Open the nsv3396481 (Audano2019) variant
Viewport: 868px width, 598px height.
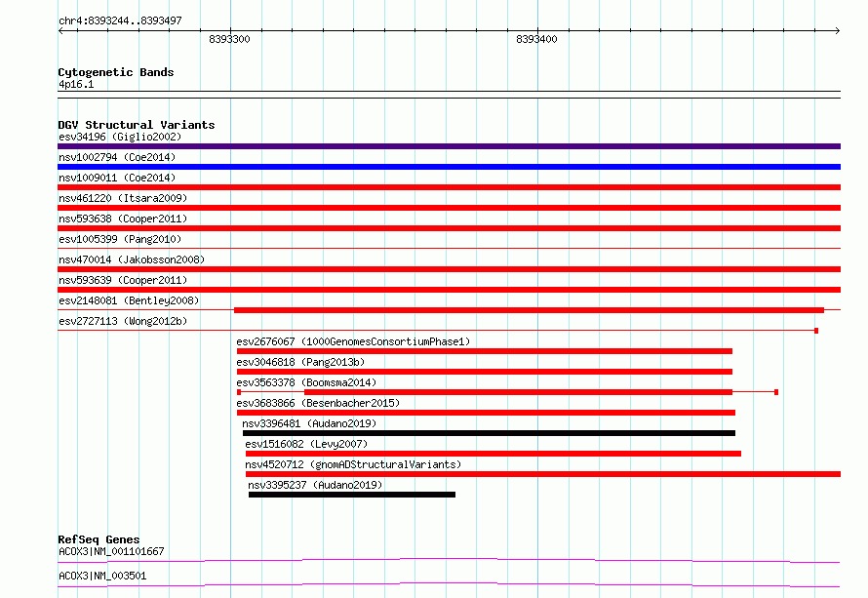tap(309, 423)
